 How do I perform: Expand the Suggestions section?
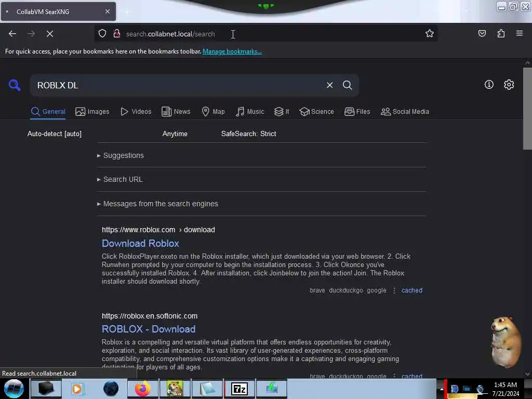tap(121, 155)
